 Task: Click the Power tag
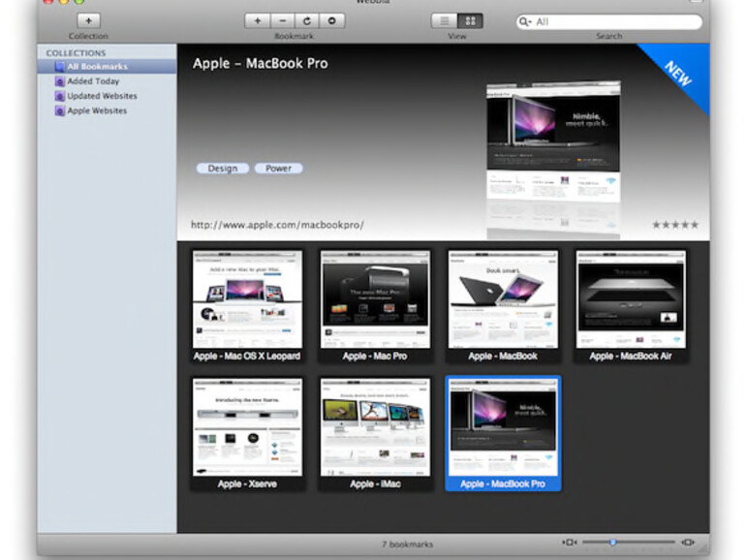coord(279,169)
